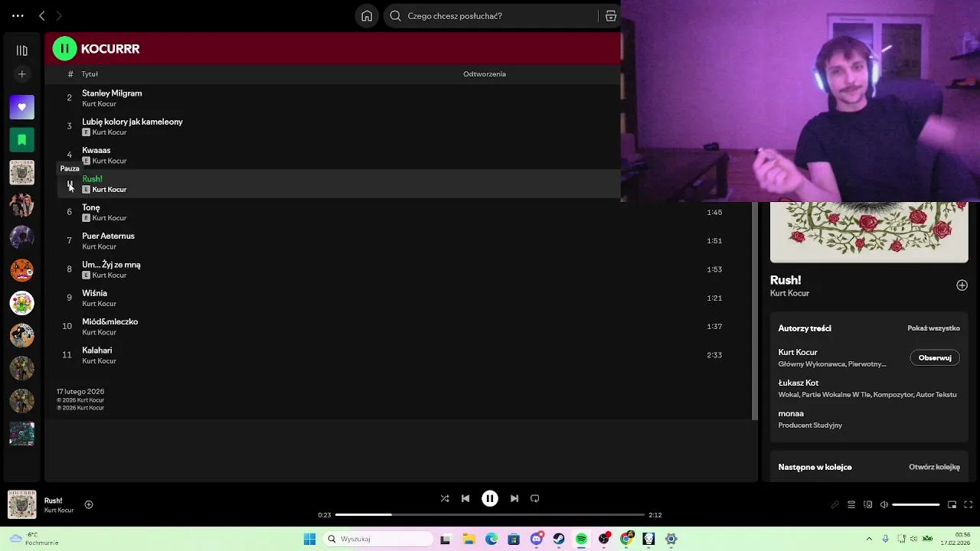This screenshot has height=551, width=980.
Task: Select the track Puer Aeternus
Action: (x=108, y=236)
